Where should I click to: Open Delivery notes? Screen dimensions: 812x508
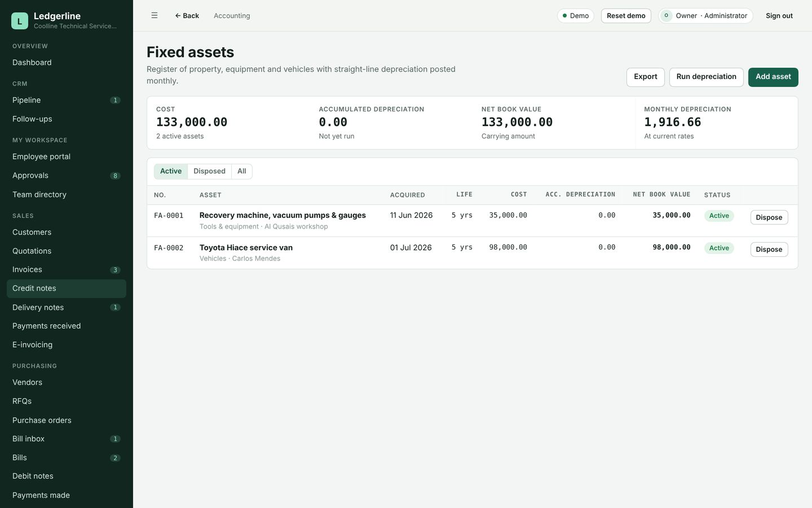pyautogui.click(x=67, y=308)
